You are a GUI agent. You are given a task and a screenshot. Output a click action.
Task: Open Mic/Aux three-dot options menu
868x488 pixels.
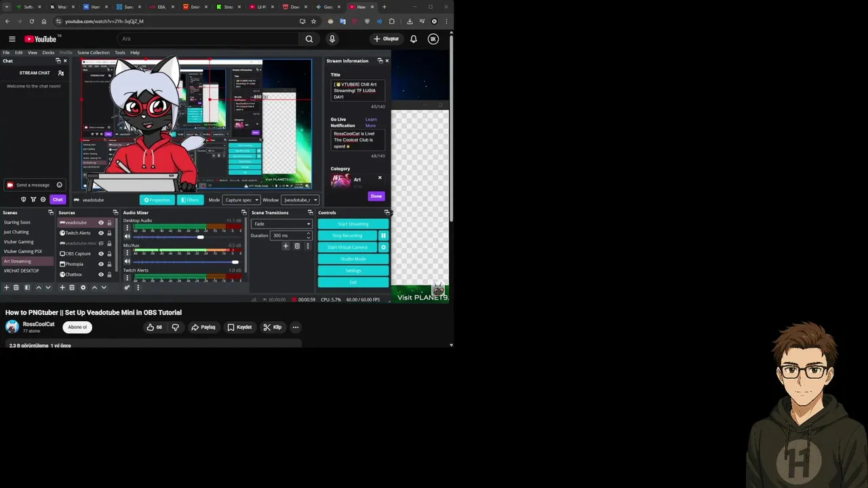[x=127, y=253]
